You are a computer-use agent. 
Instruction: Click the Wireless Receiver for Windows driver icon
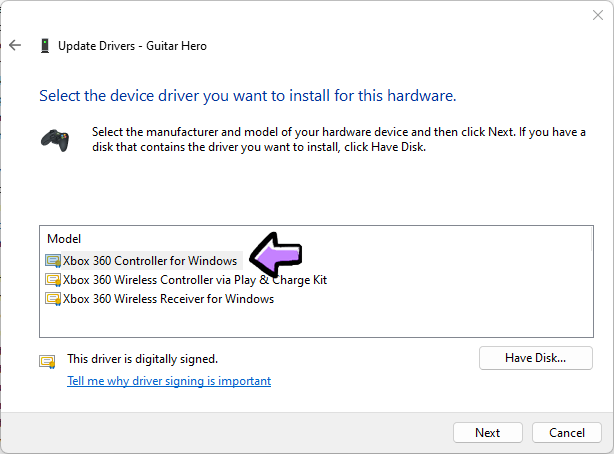[x=53, y=299]
